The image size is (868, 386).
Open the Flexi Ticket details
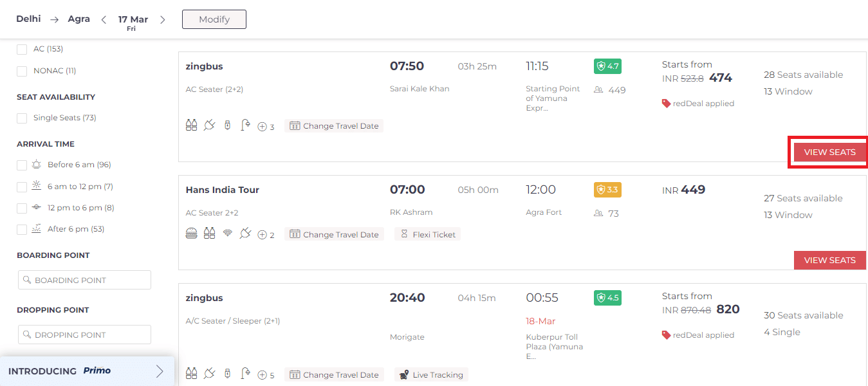427,234
